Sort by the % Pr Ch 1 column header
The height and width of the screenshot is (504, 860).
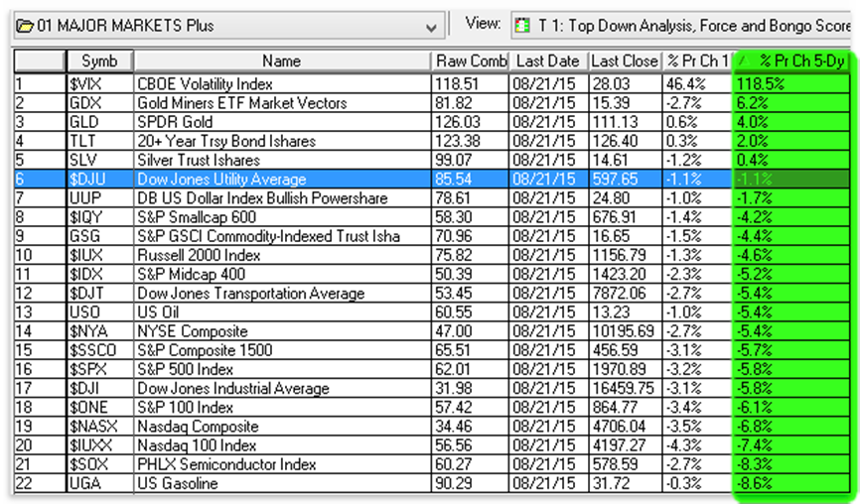(x=697, y=61)
